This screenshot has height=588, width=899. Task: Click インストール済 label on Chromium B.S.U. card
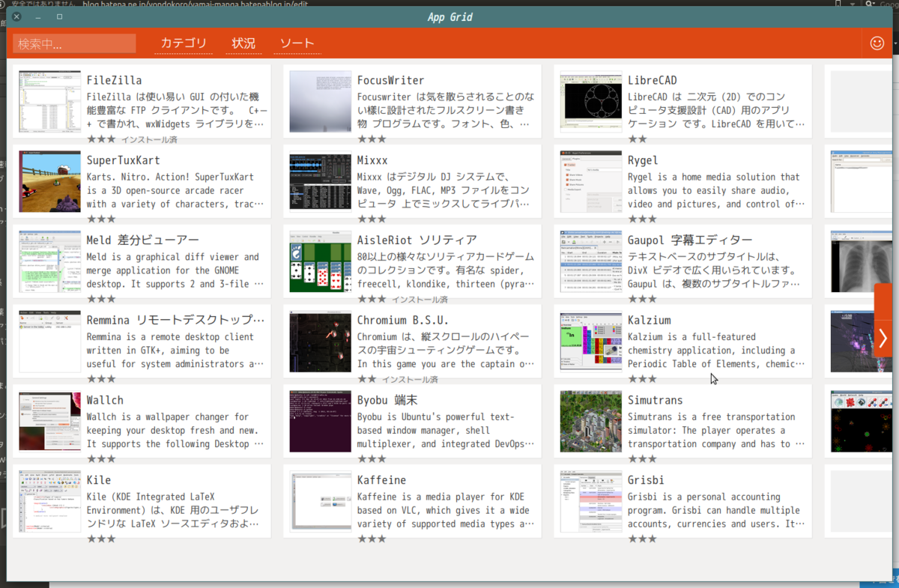(x=411, y=380)
